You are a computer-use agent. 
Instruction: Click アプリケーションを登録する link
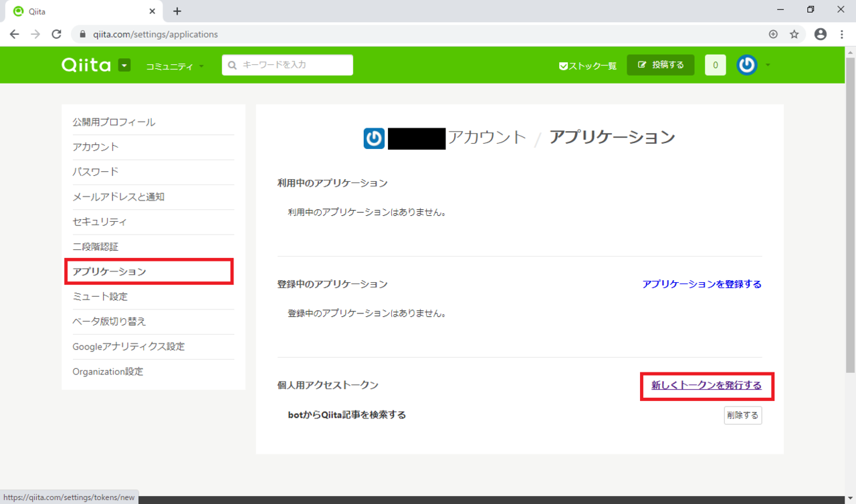click(702, 284)
